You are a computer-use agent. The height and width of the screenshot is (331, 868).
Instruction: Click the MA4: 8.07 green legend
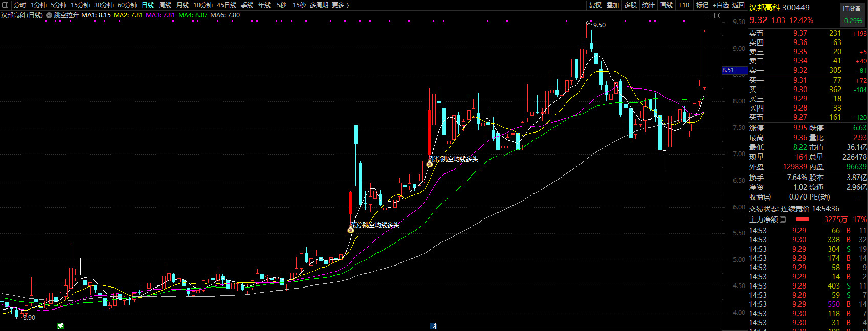193,15
